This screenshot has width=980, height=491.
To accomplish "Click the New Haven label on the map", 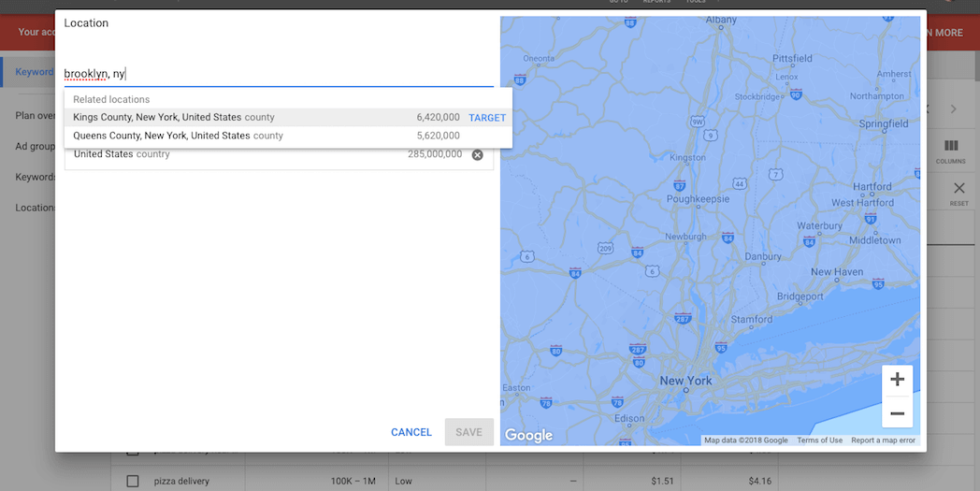I will [837, 272].
